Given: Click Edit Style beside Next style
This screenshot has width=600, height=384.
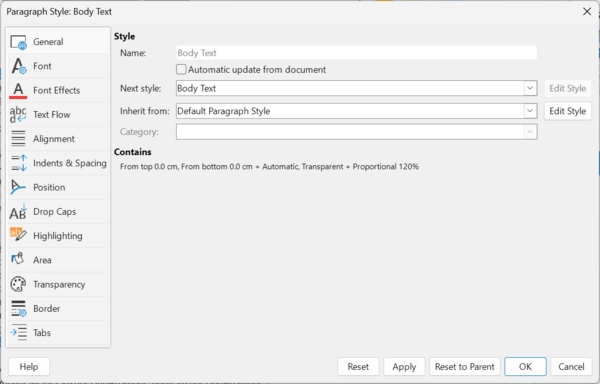Looking at the screenshot, I should point(568,88).
